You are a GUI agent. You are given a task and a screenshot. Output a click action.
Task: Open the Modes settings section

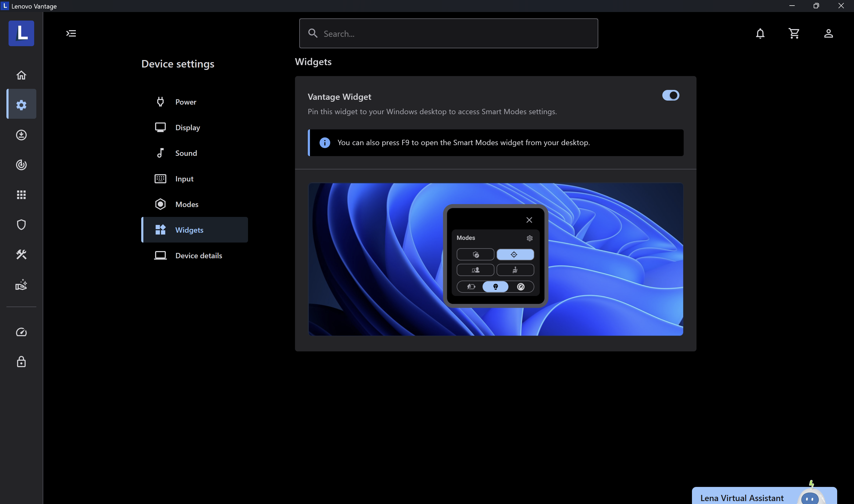click(187, 204)
